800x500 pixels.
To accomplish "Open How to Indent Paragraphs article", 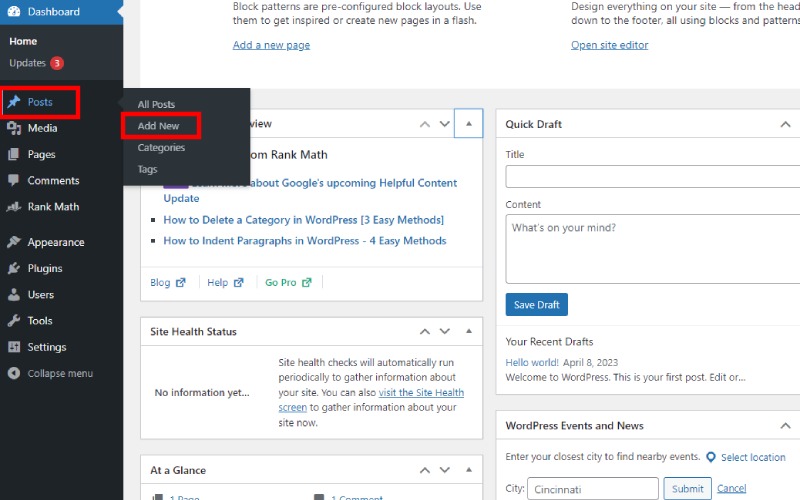I will click(x=305, y=241).
